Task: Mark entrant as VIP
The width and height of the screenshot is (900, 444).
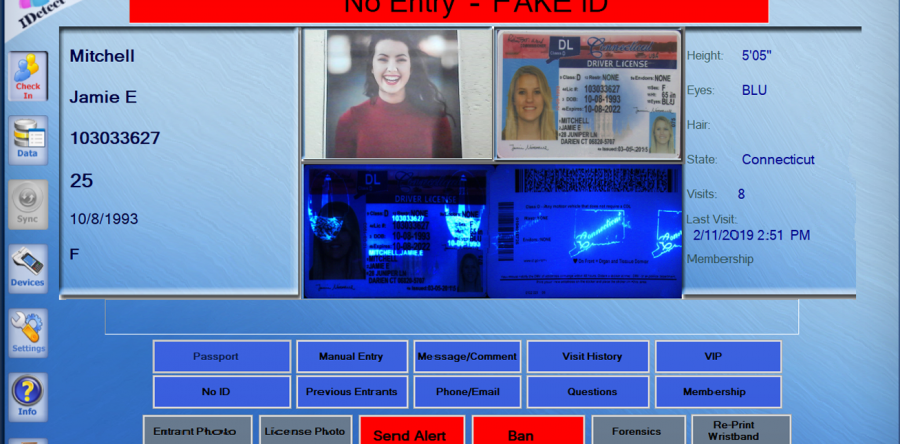Action: (718, 356)
